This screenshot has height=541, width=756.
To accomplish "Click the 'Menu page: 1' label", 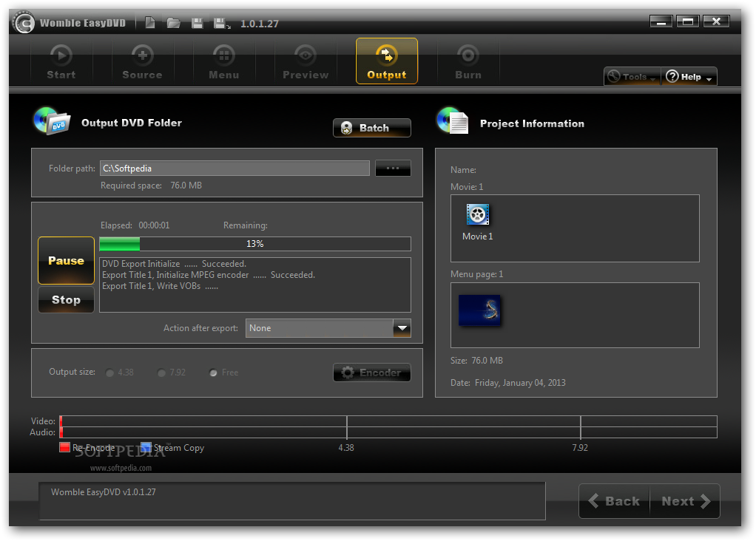I will coord(477,274).
